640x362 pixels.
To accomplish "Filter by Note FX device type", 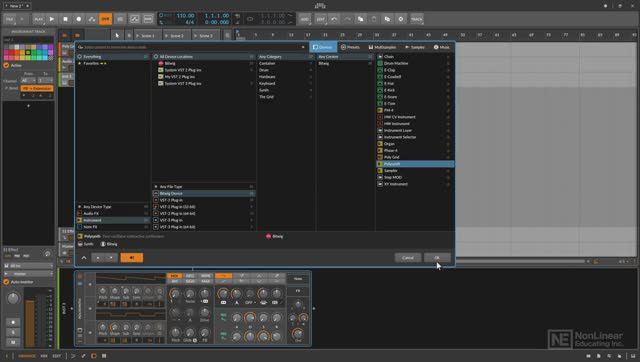I will [113, 227].
